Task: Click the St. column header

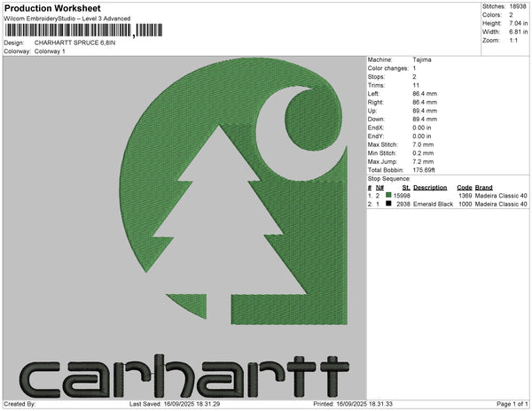Action: (406, 188)
